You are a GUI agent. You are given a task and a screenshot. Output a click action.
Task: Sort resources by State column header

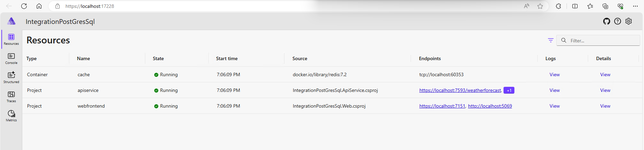pos(158,59)
